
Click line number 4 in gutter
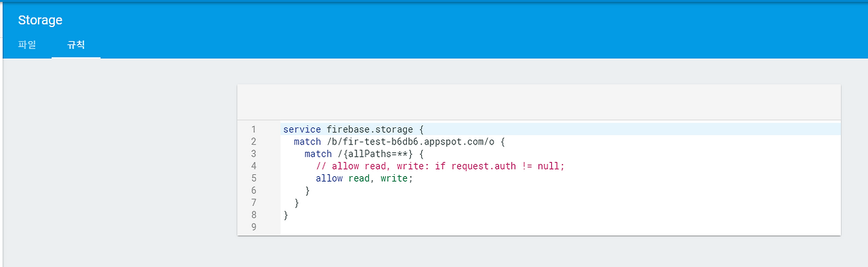point(254,166)
